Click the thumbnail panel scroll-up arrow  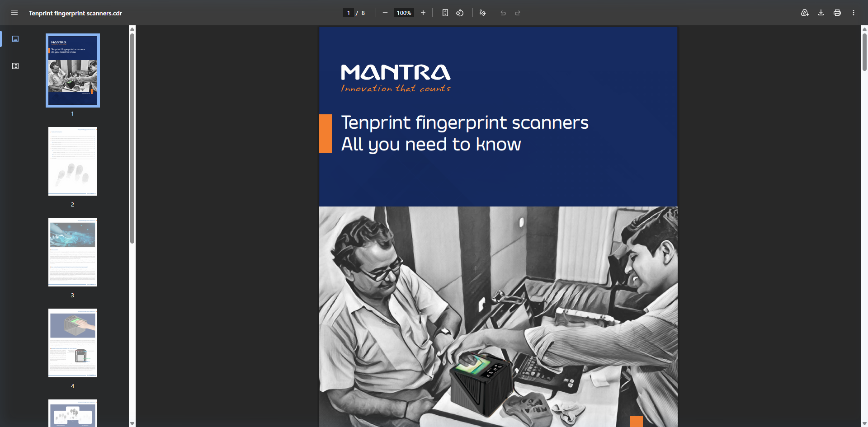[132, 29]
